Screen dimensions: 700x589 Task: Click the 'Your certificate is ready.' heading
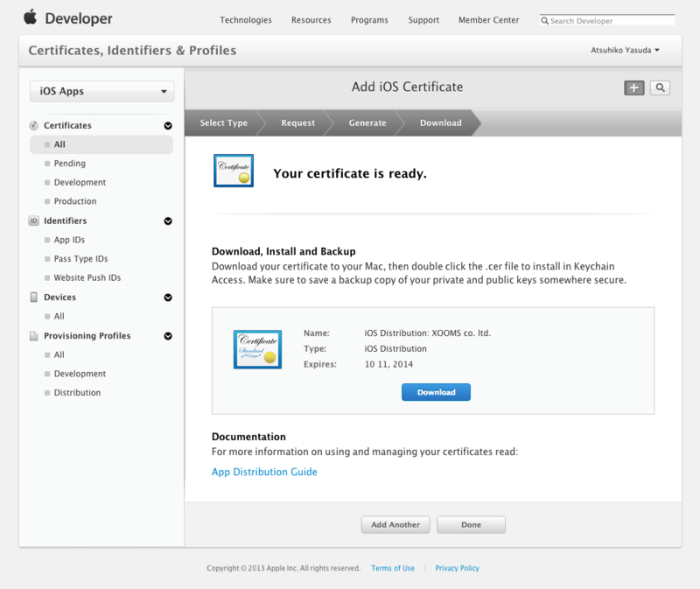(350, 173)
